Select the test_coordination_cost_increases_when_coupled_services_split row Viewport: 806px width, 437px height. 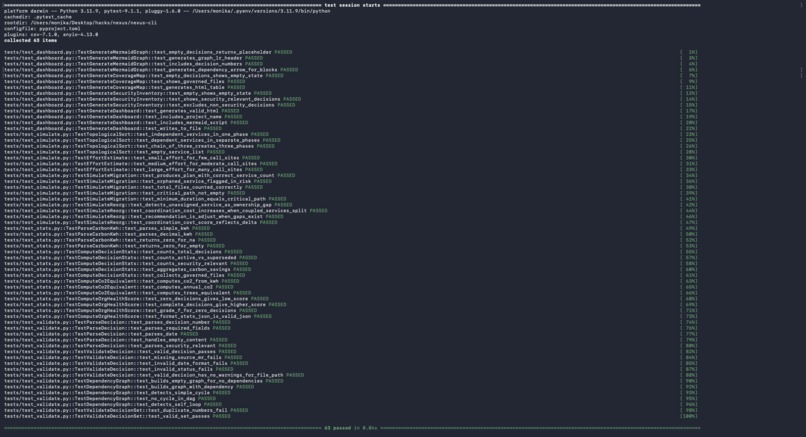click(x=166, y=210)
